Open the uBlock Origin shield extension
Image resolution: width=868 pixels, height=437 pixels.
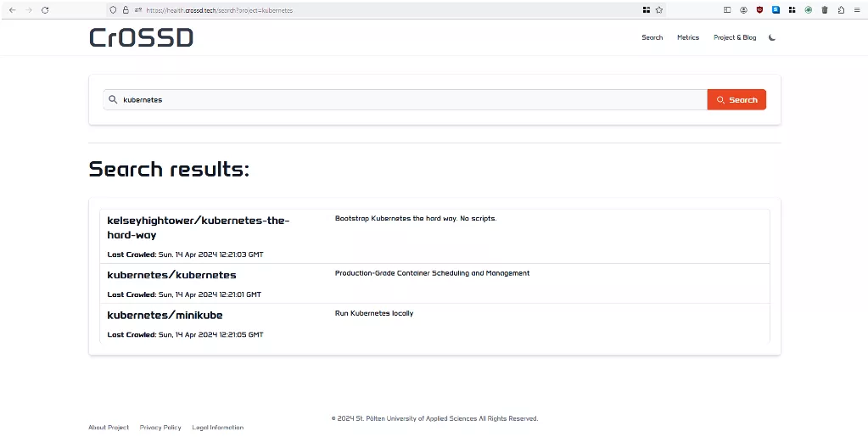click(759, 10)
